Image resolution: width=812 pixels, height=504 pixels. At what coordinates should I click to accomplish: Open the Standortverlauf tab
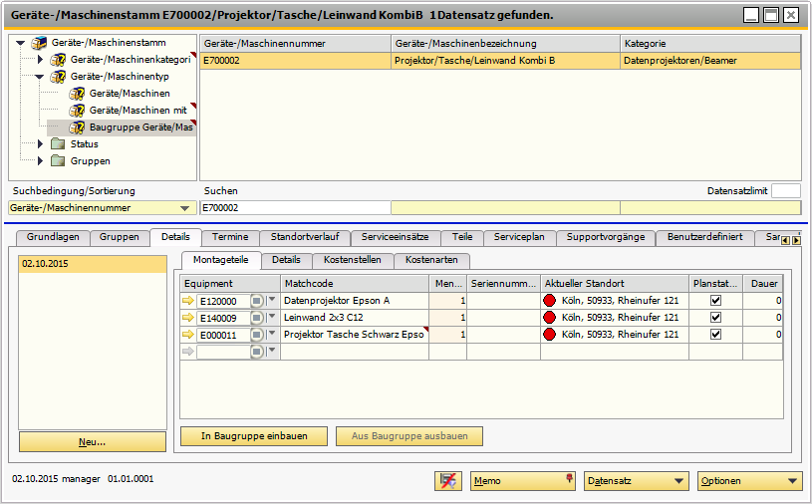[x=305, y=237]
